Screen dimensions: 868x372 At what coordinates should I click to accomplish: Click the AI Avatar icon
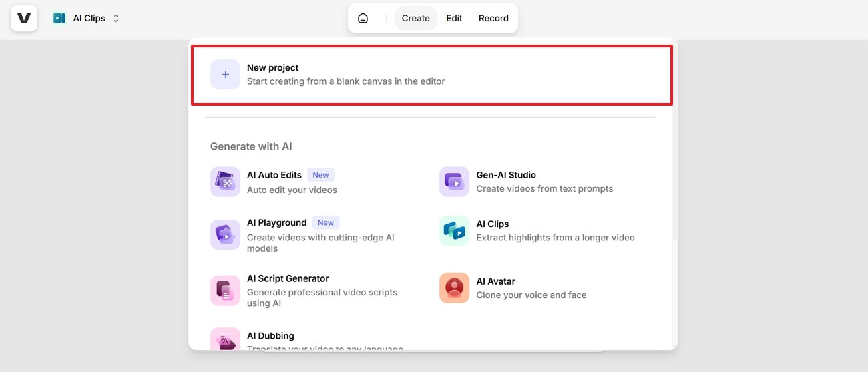(454, 288)
